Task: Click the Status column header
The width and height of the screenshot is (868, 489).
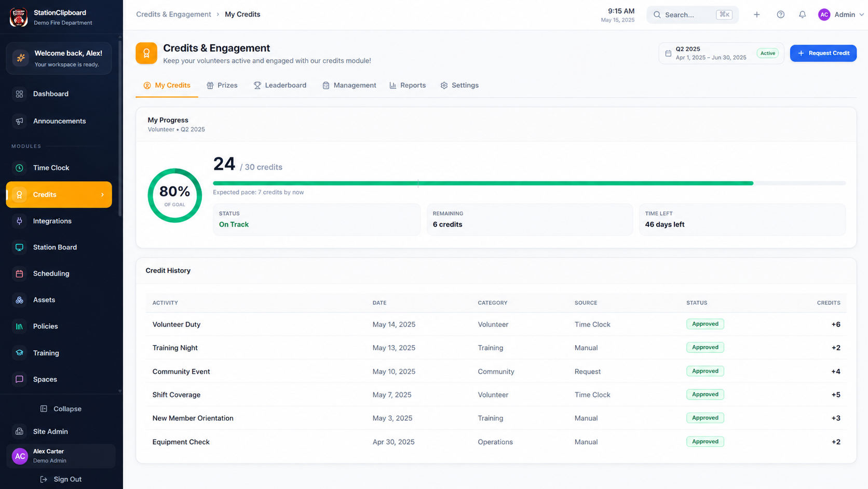Action: tap(697, 303)
